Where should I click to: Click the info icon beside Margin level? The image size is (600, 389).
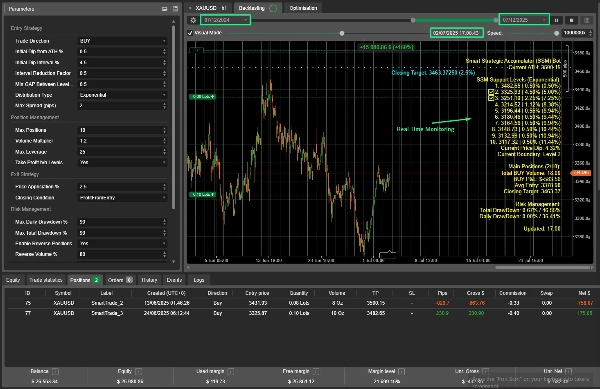click(x=401, y=371)
